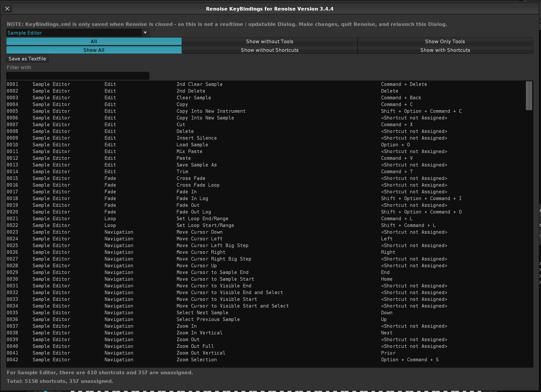Image resolution: width=541 pixels, height=392 pixels.
Task: Select the Fade In Log row
Action: (192, 198)
